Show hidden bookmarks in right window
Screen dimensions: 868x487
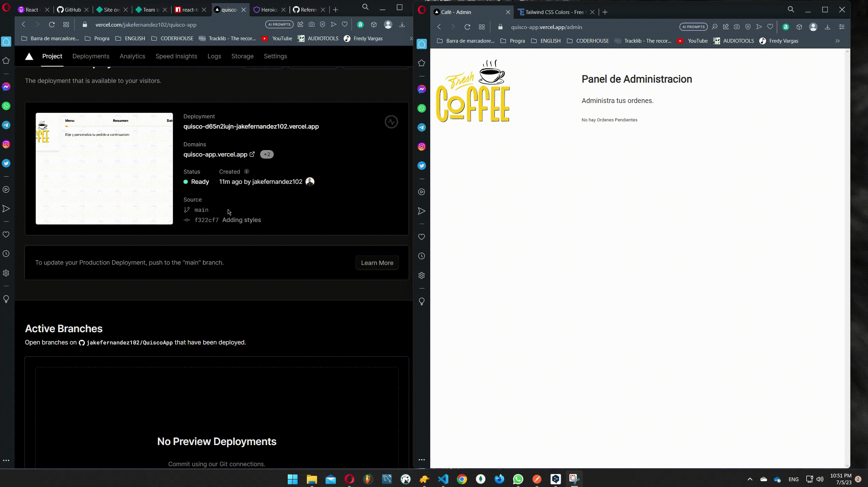coord(837,41)
